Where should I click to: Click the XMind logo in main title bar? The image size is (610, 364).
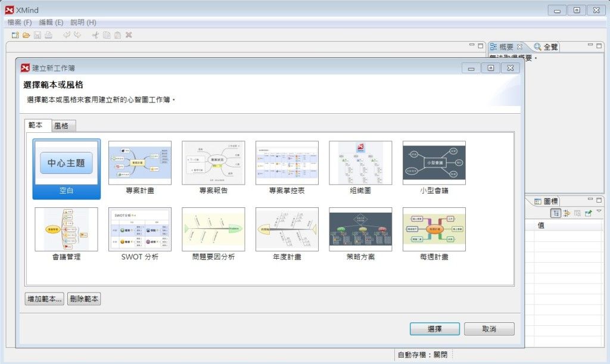tap(10, 10)
